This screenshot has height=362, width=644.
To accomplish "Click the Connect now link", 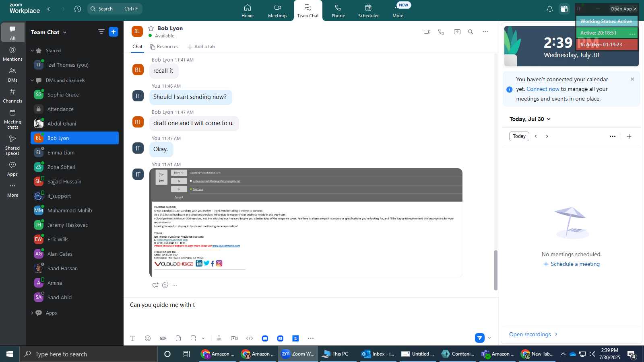I will click(x=543, y=89).
